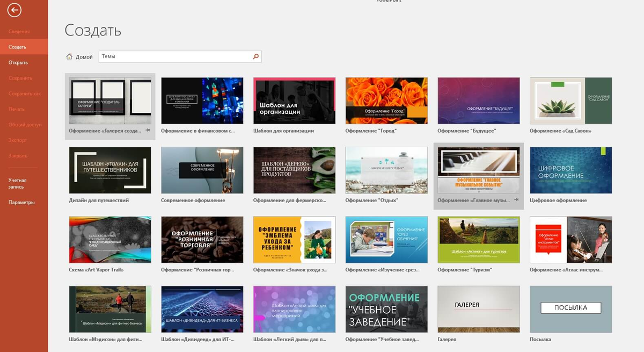
Task: Choose Сохранить in the sidebar
Action: coord(20,78)
